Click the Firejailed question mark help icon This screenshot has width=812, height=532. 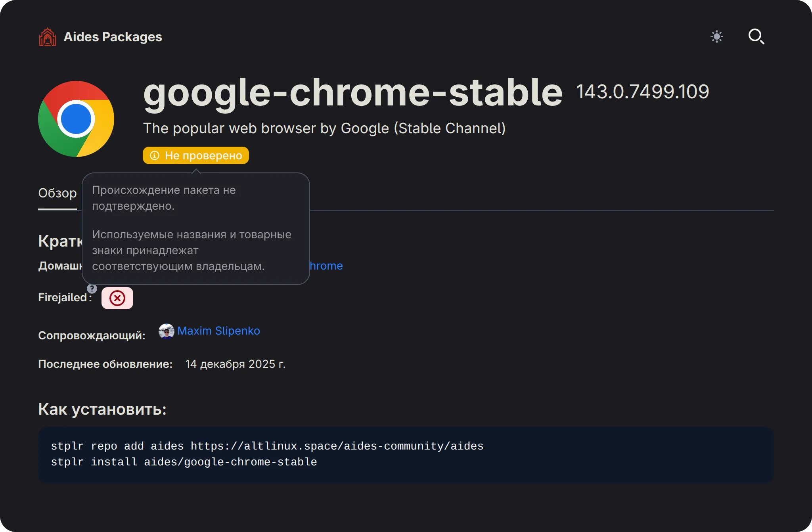[92, 289]
